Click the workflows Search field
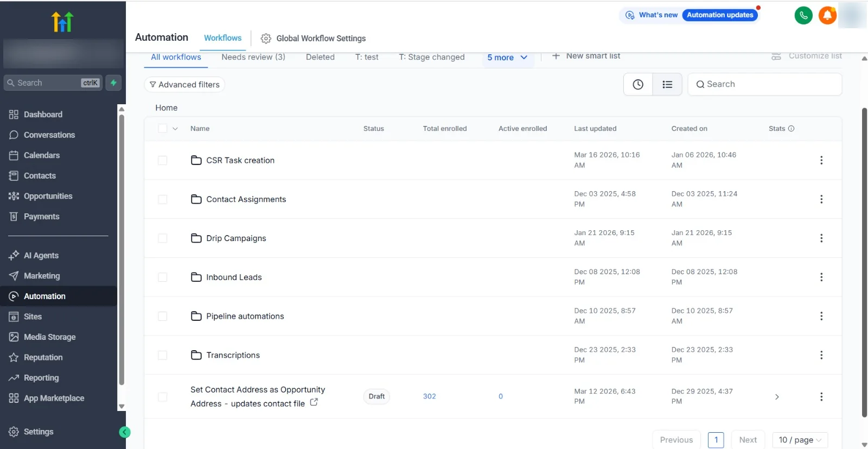 765,84
